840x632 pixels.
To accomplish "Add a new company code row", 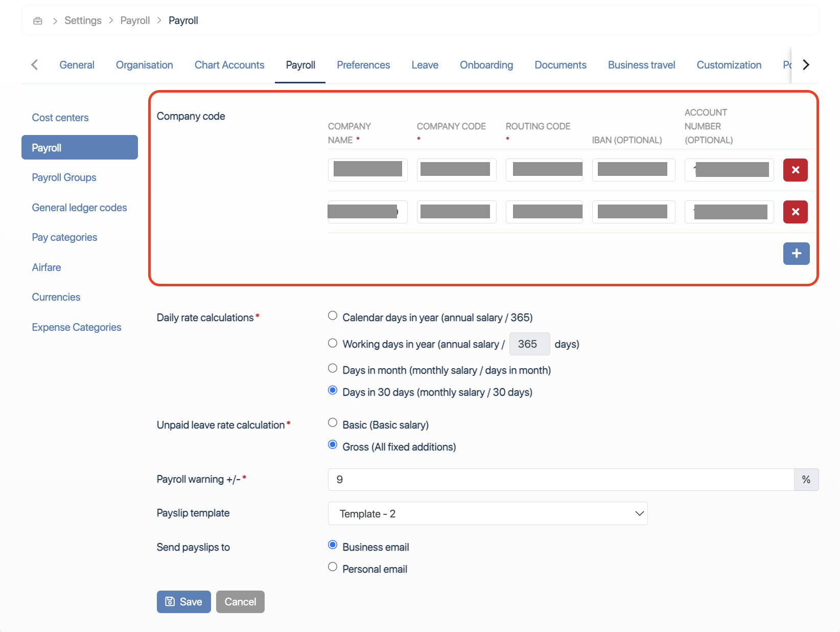I will coord(796,254).
